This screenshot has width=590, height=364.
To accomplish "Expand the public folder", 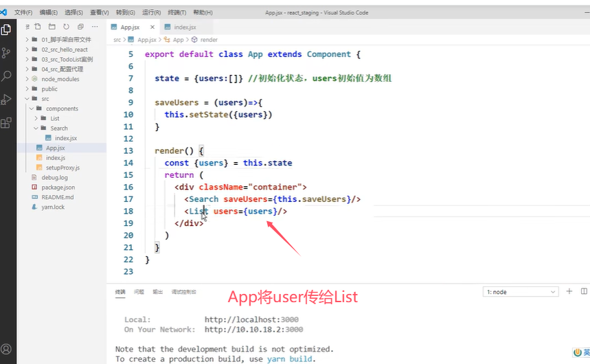I will 49,89.
